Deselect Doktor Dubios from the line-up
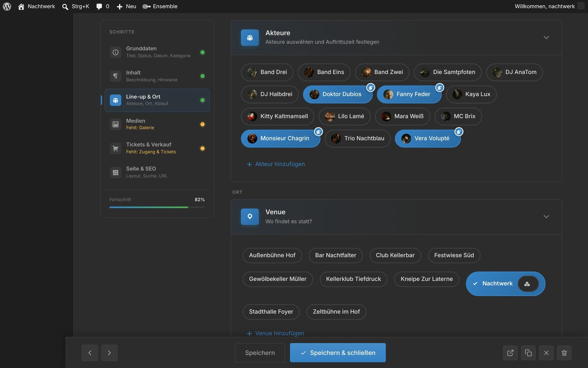Image resolution: width=588 pixels, height=368 pixels. (337, 94)
